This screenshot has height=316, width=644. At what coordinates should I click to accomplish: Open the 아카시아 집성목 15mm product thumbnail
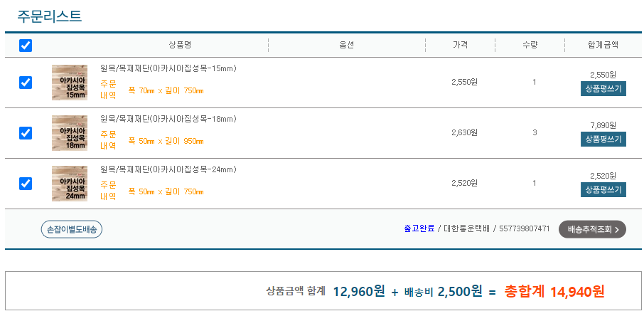coord(70,83)
